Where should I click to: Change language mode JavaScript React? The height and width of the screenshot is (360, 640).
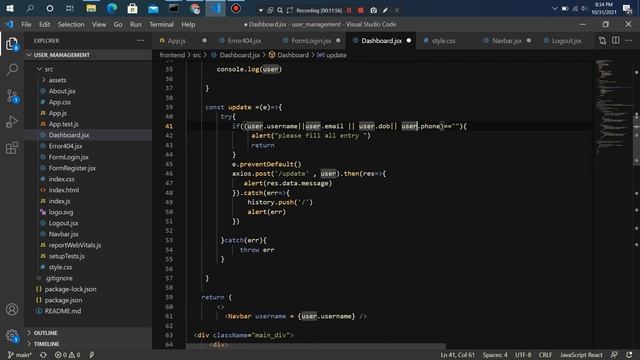[x=581, y=355]
